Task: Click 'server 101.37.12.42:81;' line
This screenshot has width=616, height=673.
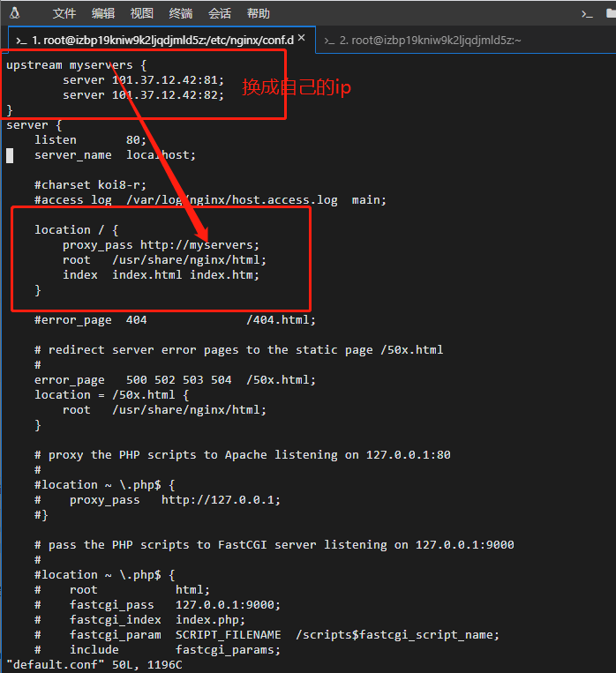Action: point(144,80)
